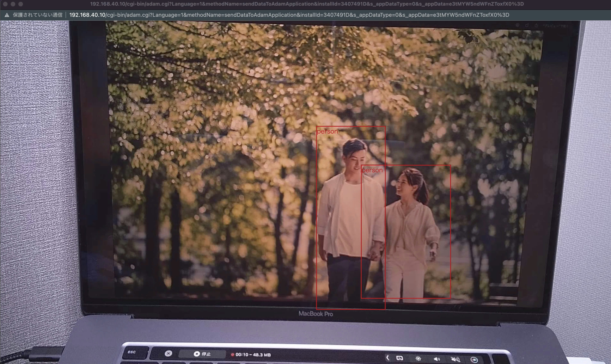Image resolution: width=611 pixels, height=364 pixels.
Task: Click the 保護されていない通信 security label
Action: tap(38, 15)
